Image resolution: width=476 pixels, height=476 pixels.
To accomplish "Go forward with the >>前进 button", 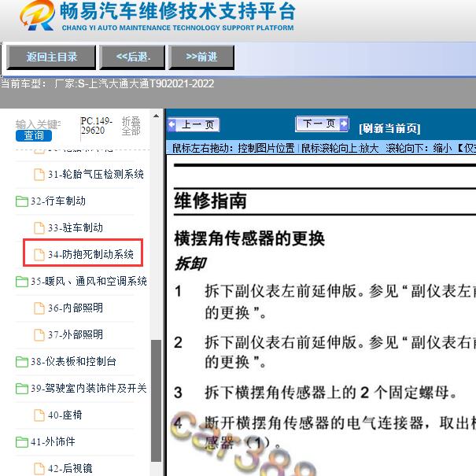I will [x=201, y=57].
